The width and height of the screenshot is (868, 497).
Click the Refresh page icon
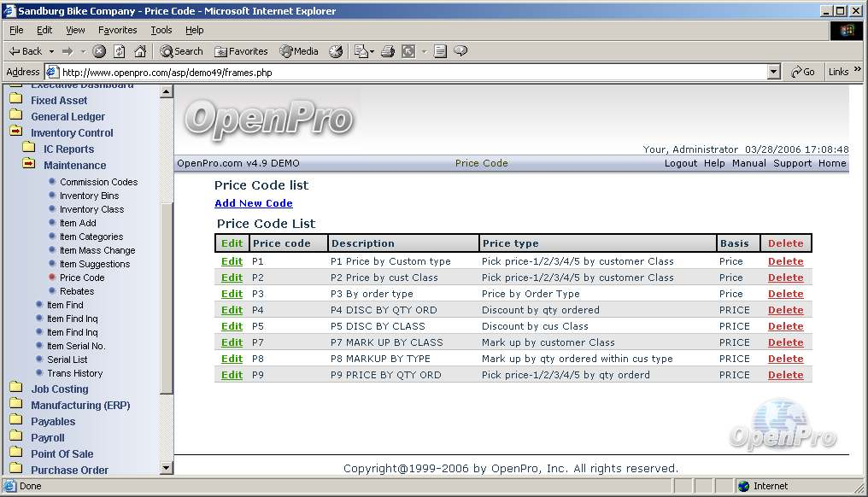click(x=120, y=51)
